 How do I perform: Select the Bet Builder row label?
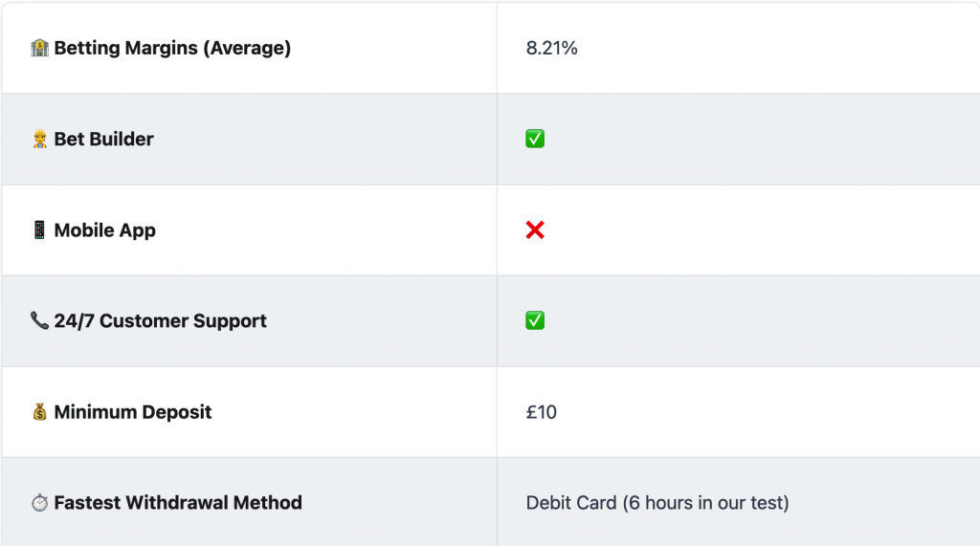coord(103,139)
